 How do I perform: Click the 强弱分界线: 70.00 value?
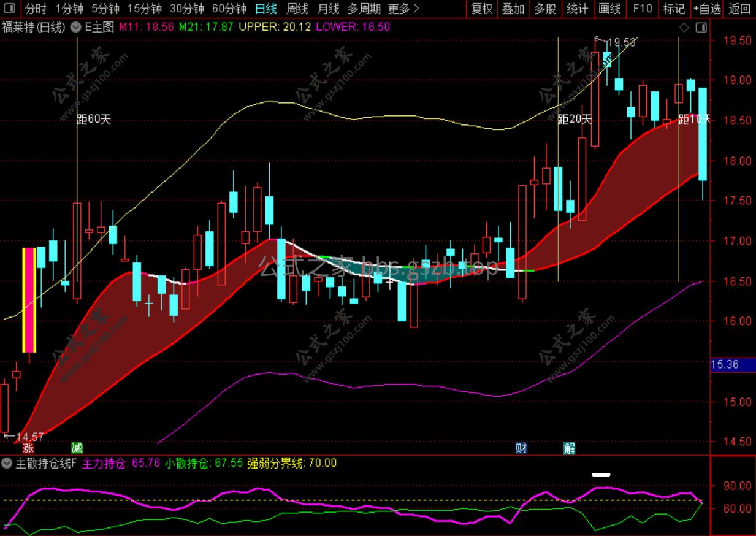(292, 463)
